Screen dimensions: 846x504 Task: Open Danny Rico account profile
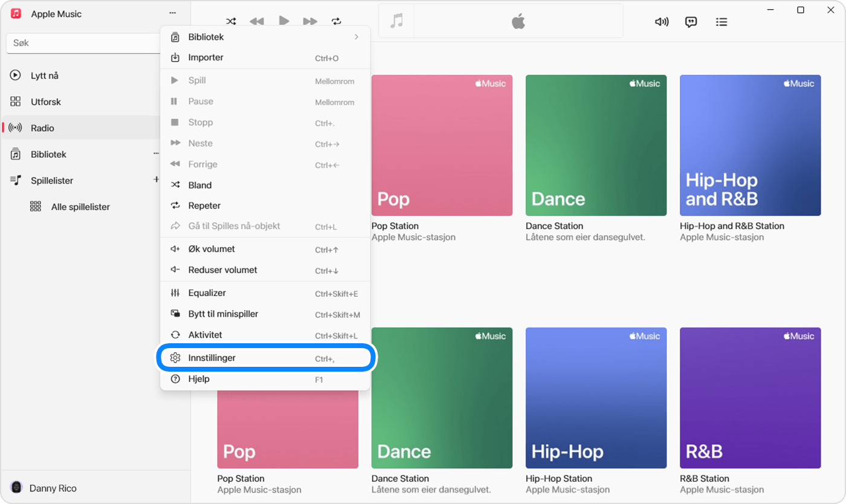(44, 488)
